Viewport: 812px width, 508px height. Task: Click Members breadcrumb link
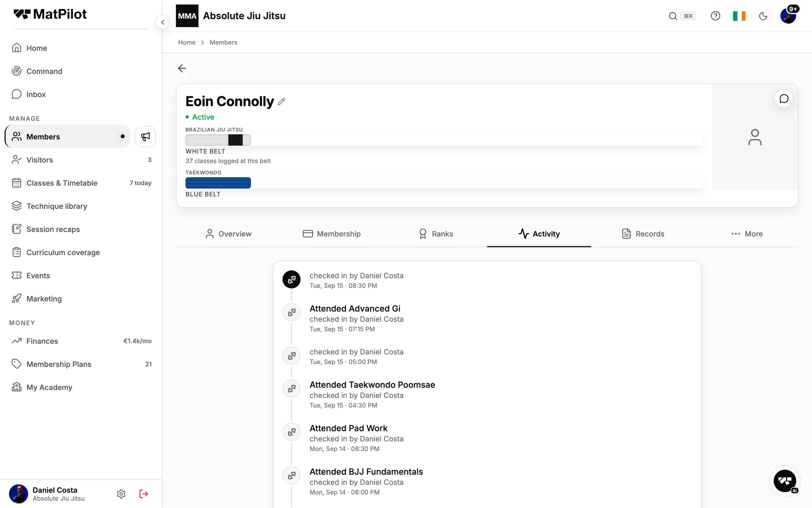pos(223,42)
